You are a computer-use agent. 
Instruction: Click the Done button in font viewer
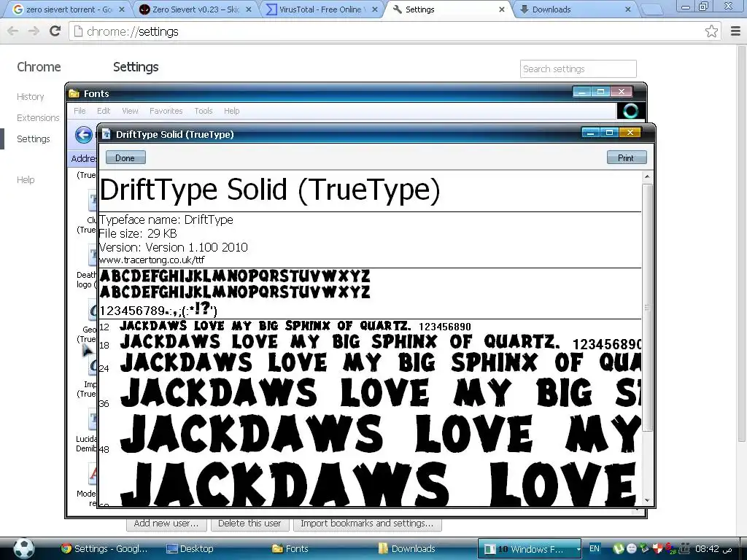click(125, 158)
